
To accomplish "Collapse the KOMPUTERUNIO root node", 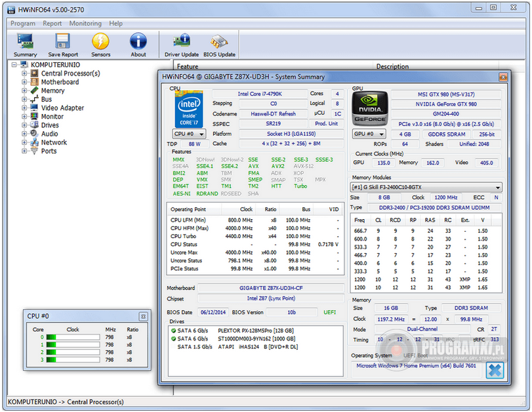I will click(x=14, y=64).
